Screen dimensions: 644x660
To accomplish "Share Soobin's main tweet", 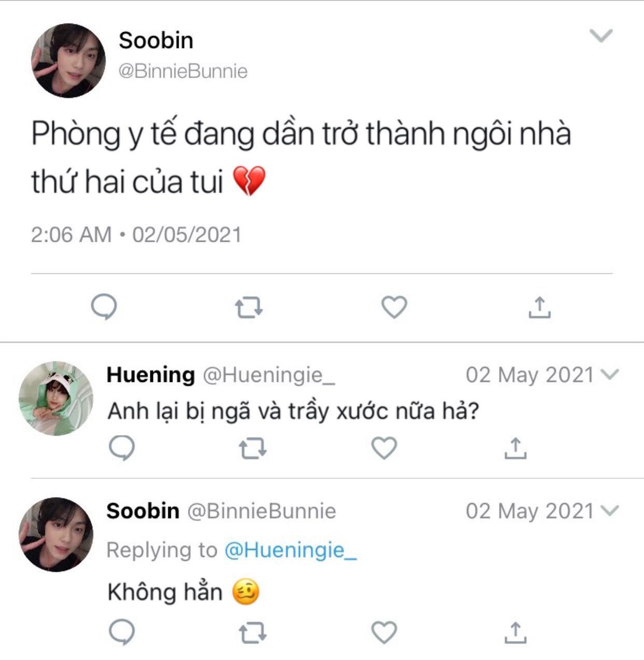I will pyautogui.click(x=539, y=307).
